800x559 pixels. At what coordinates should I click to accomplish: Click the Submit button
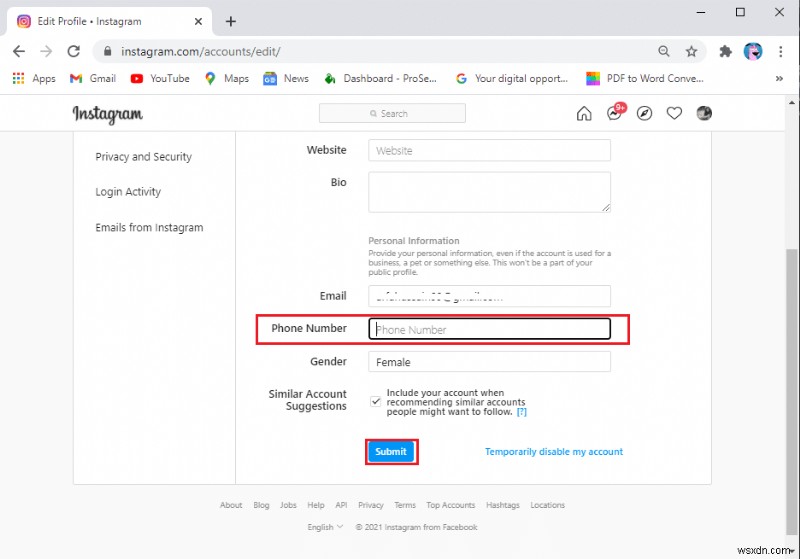click(x=391, y=451)
